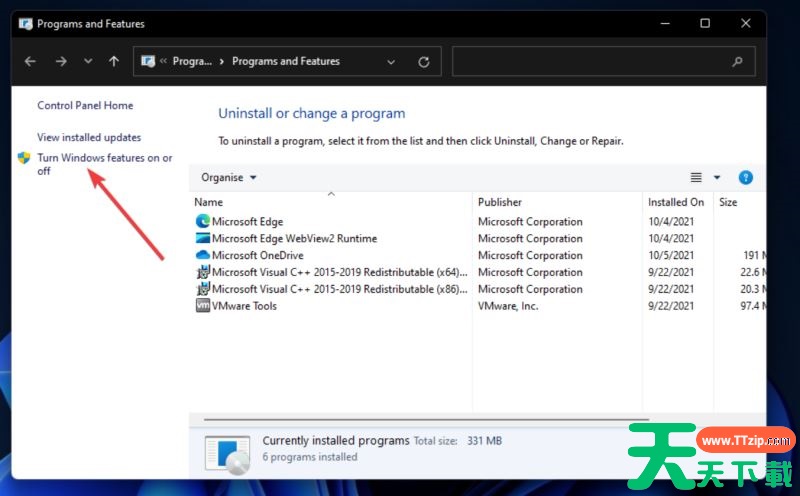Close the Programs and Features window
Image resolution: width=800 pixels, height=496 pixels.
tap(745, 23)
